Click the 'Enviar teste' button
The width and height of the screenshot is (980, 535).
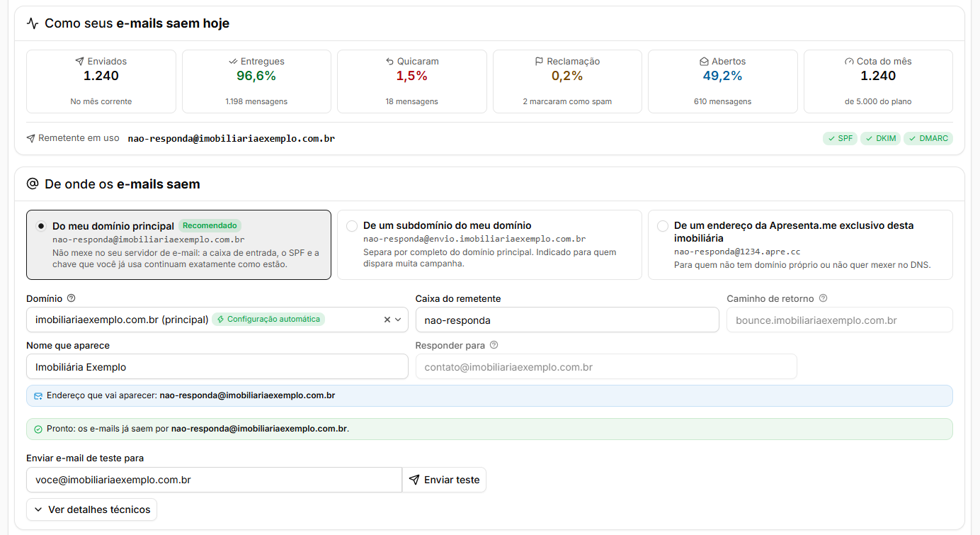[x=444, y=480]
